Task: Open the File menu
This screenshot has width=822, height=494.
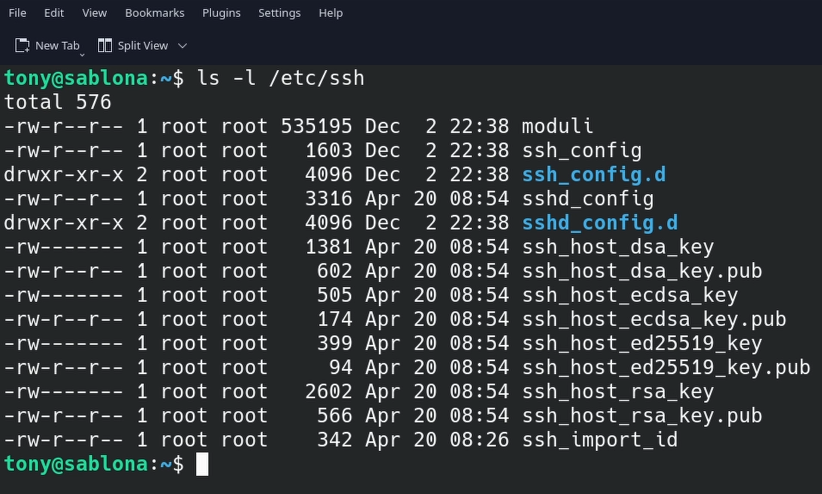Action: pyautogui.click(x=17, y=13)
